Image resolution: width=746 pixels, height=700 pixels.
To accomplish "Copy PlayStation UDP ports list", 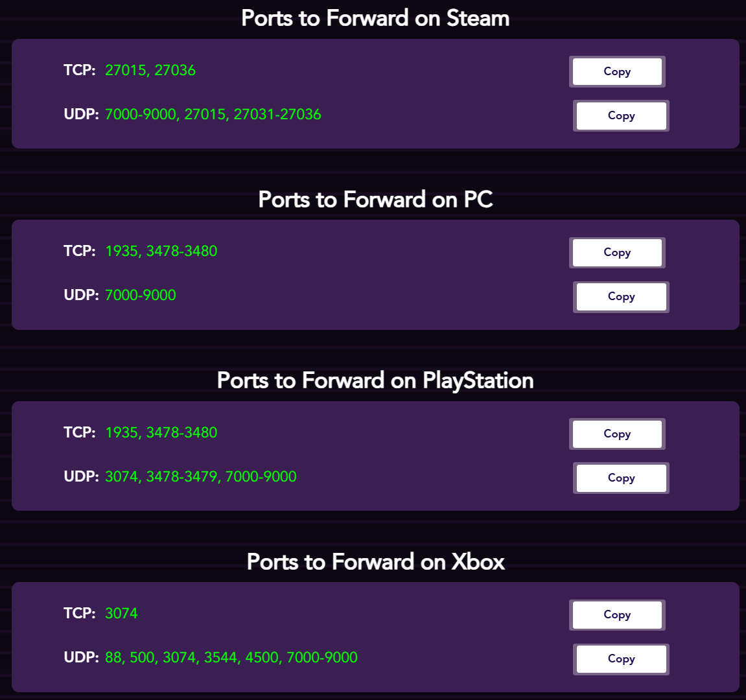I will pos(621,478).
